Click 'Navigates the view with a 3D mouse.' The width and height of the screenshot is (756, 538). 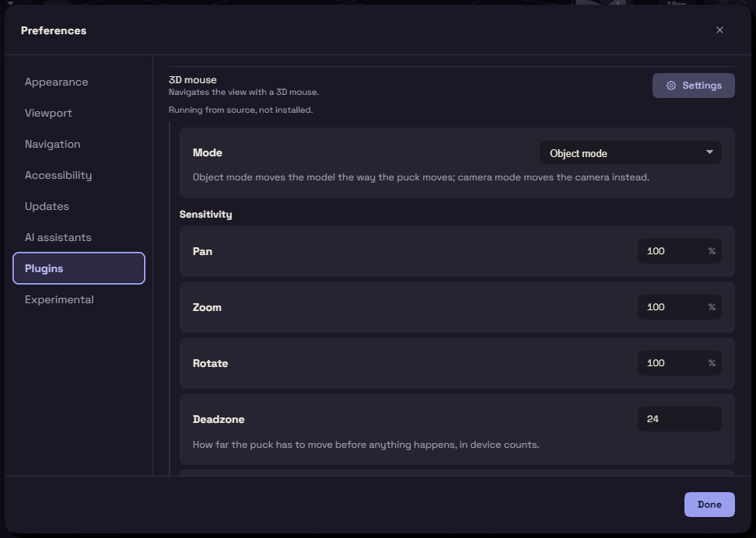pyautogui.click(x=243, y=92)
